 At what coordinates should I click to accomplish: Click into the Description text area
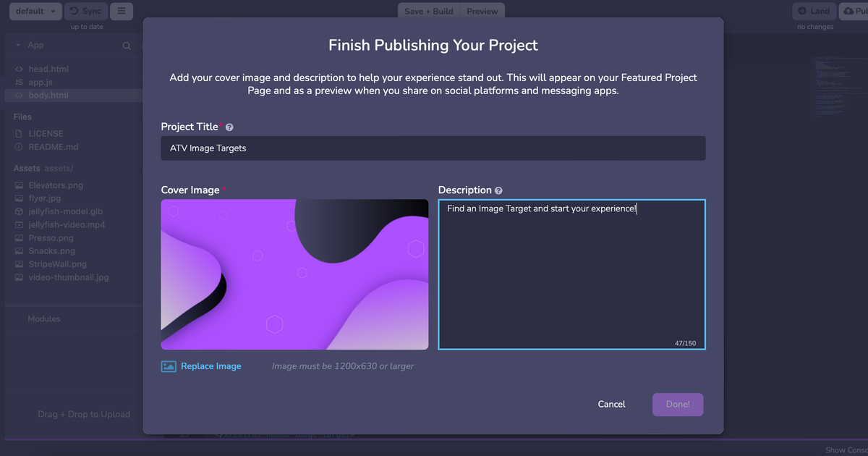point(571,275)
